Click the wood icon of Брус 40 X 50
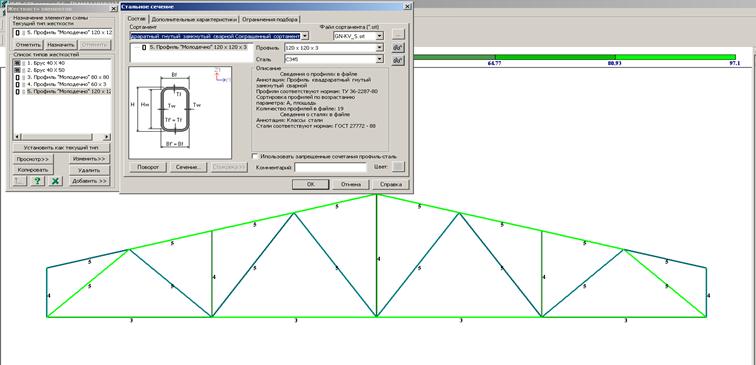The image size is (756, 365). point(17,70)
